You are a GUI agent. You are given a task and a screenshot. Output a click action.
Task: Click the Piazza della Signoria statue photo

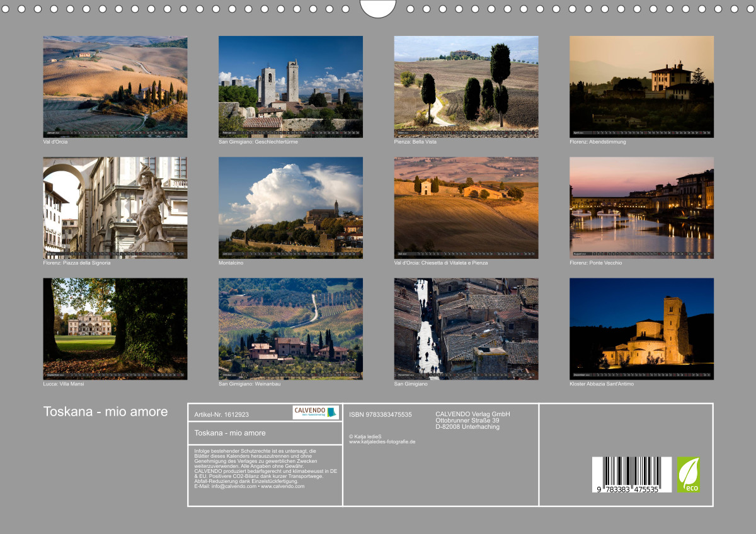point(115,208)
